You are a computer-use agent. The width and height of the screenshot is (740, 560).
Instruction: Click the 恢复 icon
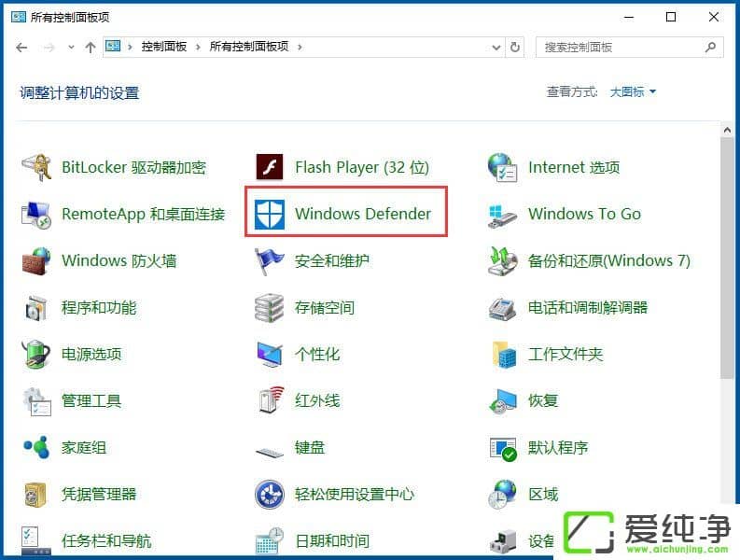pyautogui.click(x=502, y=401)
